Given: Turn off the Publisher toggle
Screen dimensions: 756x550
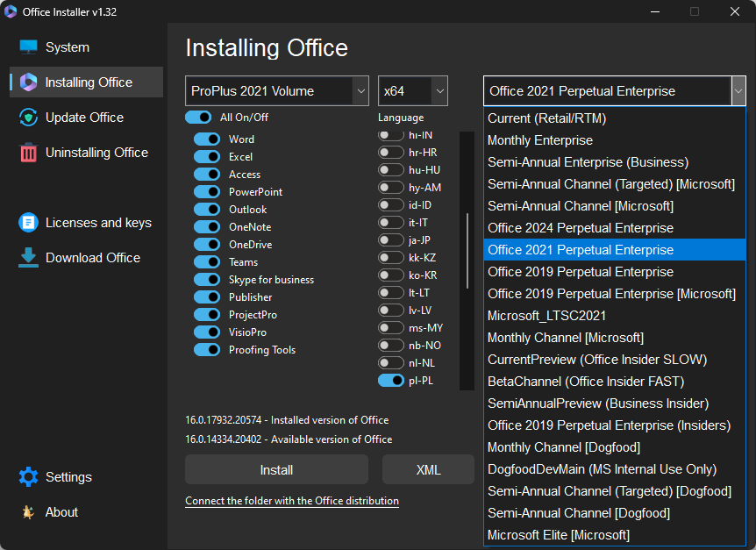Looking at the screenshot, I should (x=207, y=297).
